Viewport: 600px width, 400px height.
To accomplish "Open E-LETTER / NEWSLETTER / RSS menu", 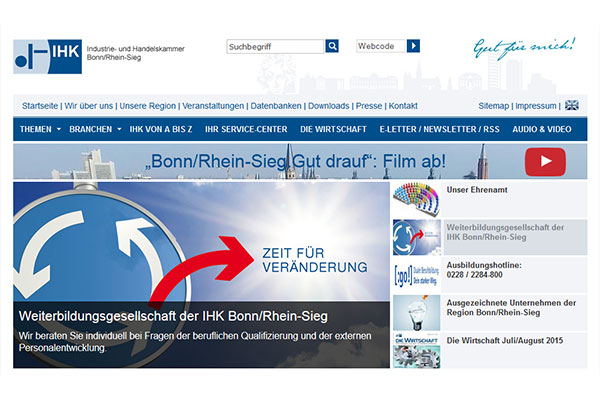I will pos(440,129).
